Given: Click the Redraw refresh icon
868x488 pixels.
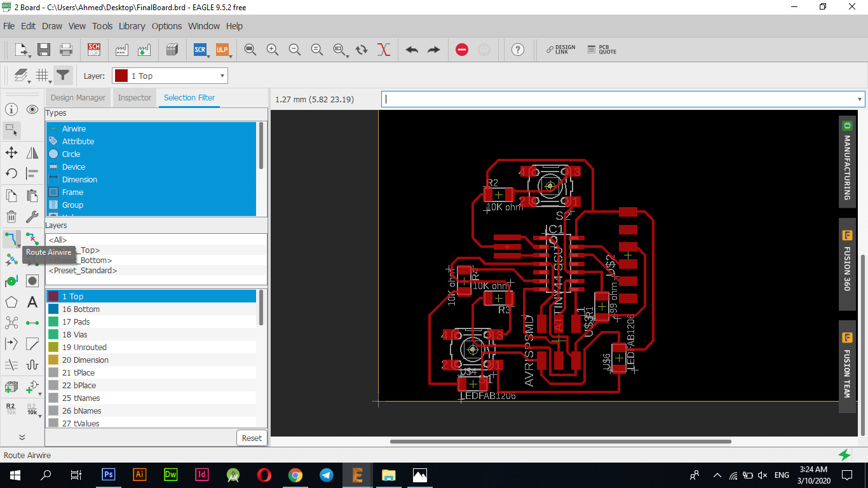Looking at the screenshot, I should (x=362, y=50).
